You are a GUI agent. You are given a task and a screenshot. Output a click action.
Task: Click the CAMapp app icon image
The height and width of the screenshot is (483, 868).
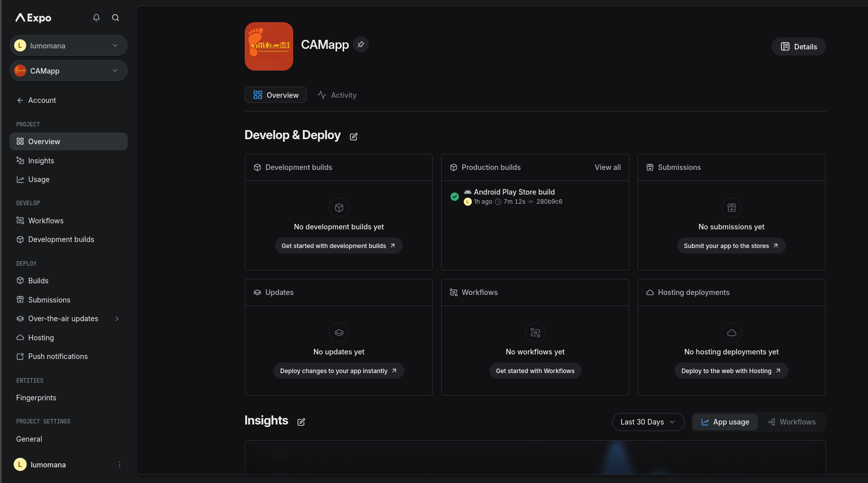point(268,46)
